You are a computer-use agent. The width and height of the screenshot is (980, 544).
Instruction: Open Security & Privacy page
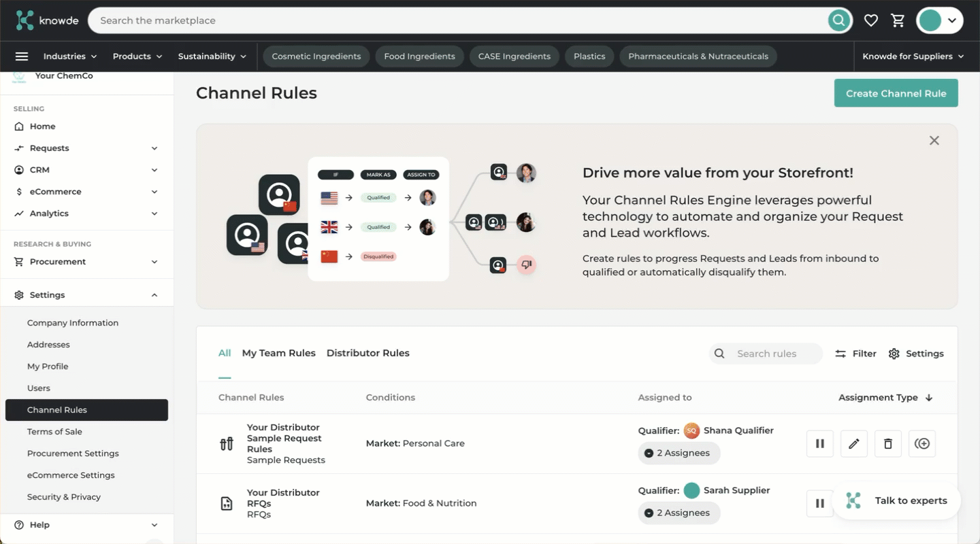click(64, 497)
